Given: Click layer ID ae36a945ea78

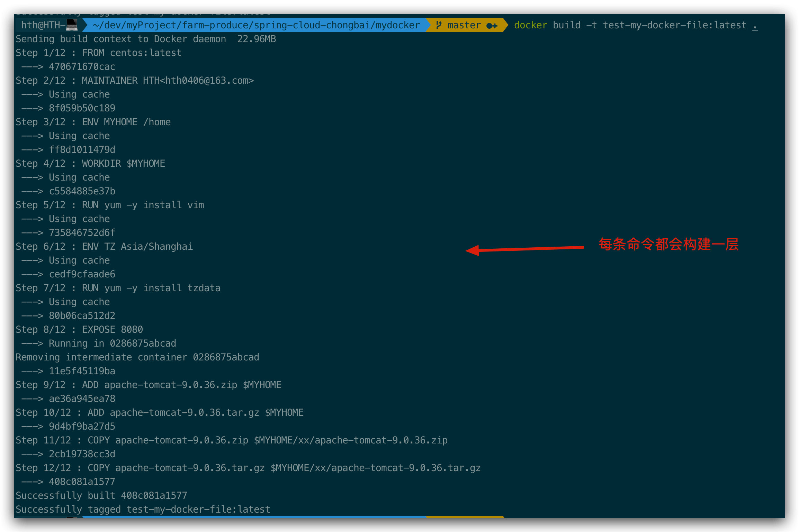Looking at the screenshot, I should [82, 399].
